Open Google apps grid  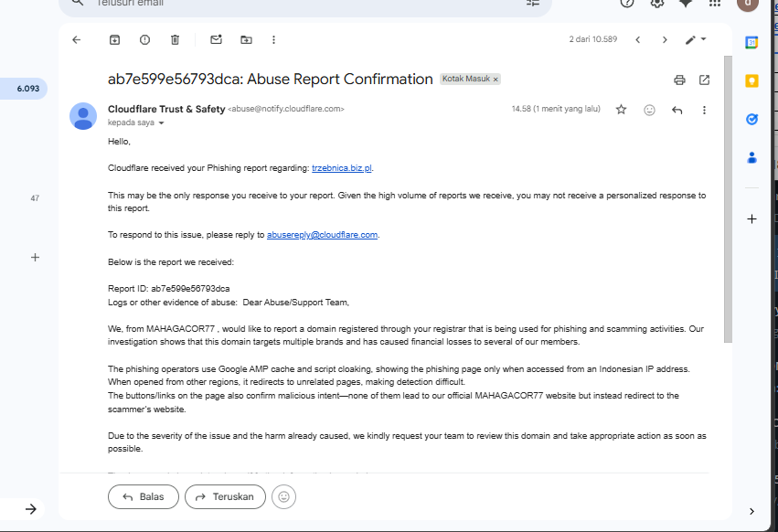tap(715, 3)
